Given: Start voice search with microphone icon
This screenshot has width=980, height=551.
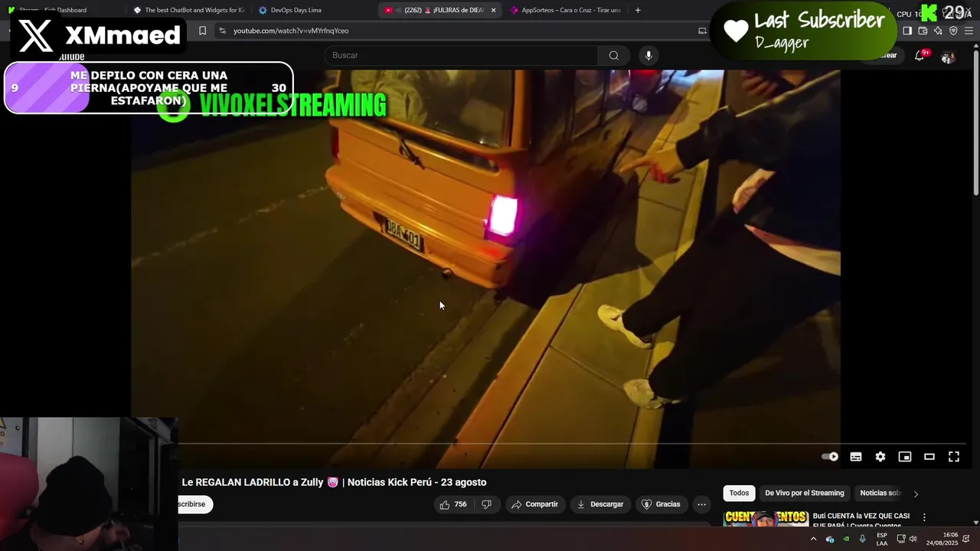Looking at the screenshot, I should [x=648, y=55].
